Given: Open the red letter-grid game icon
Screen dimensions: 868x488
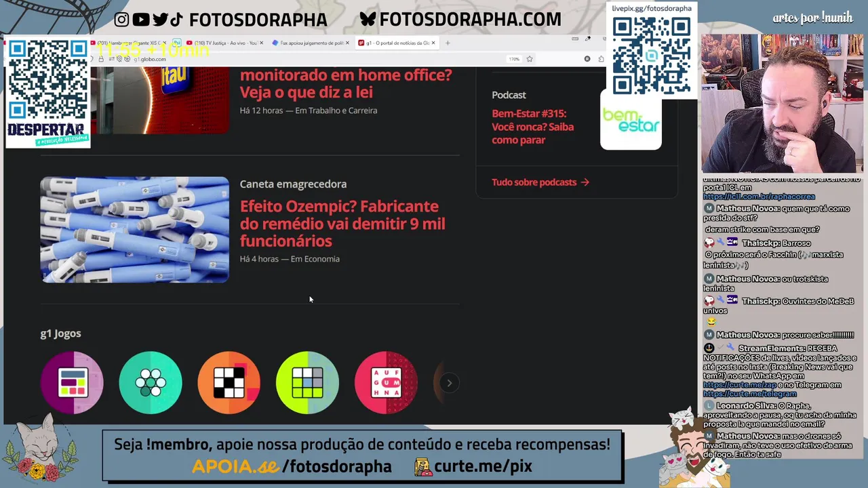Looking at the screenshot, I should pyautogui.click(x=386, y=383).
